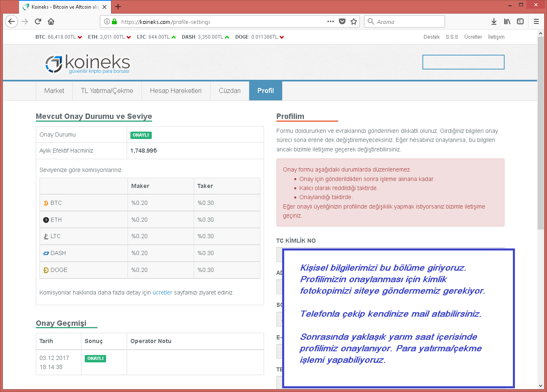The image size is (547, 392).
Task: Click the DOGE price down arrow
Action: pyautogui.click(x=282, y=37)
